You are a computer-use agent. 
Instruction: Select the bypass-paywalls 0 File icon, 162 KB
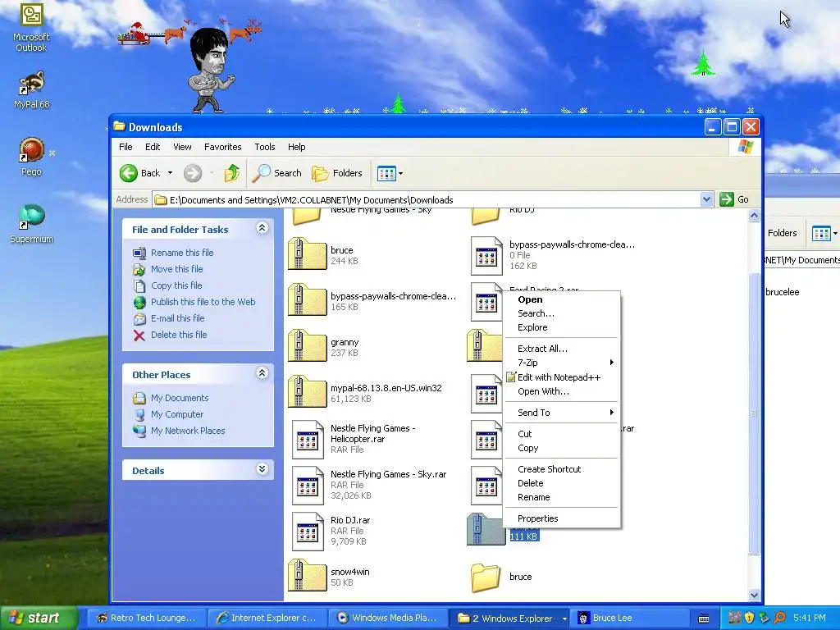[486, 256]
